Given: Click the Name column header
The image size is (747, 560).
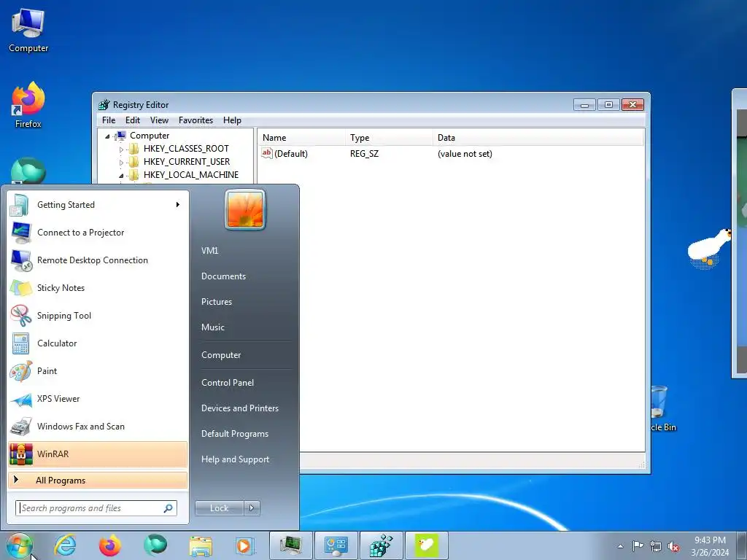Looking at the screenshot, I should tap(302, 138).
